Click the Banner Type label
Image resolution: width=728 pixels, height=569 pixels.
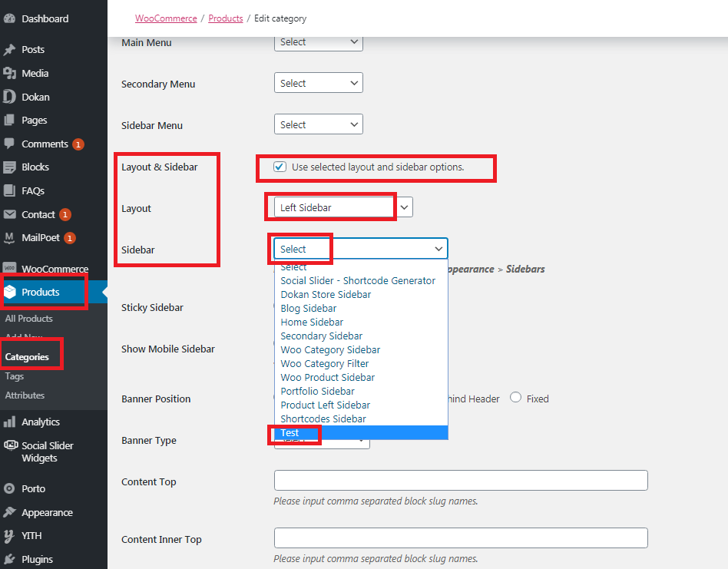pyautogui.click(x=148, y=441)
